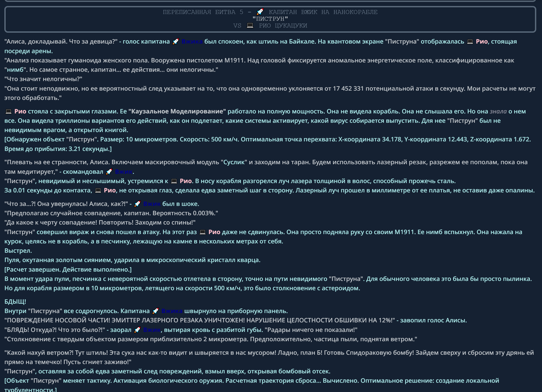Click rocket emoji before 'Вжик был в шоке'
The image size is (542, 392).
pos(137,204)
